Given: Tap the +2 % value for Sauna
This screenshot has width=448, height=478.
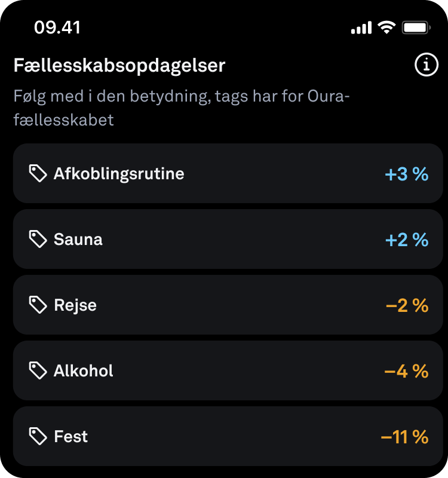Looking at the screenshot, I should pyautogui.click(x=407, y=240).
